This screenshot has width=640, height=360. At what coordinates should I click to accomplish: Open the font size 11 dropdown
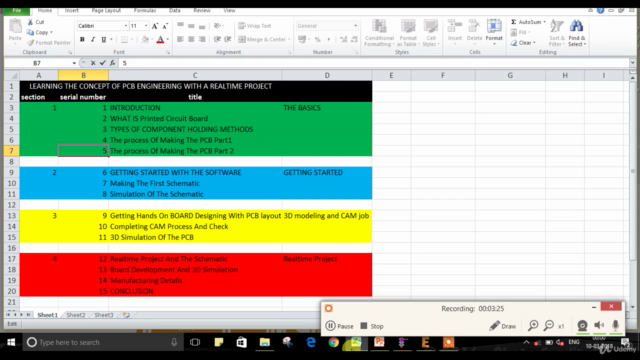coord(146,26)
